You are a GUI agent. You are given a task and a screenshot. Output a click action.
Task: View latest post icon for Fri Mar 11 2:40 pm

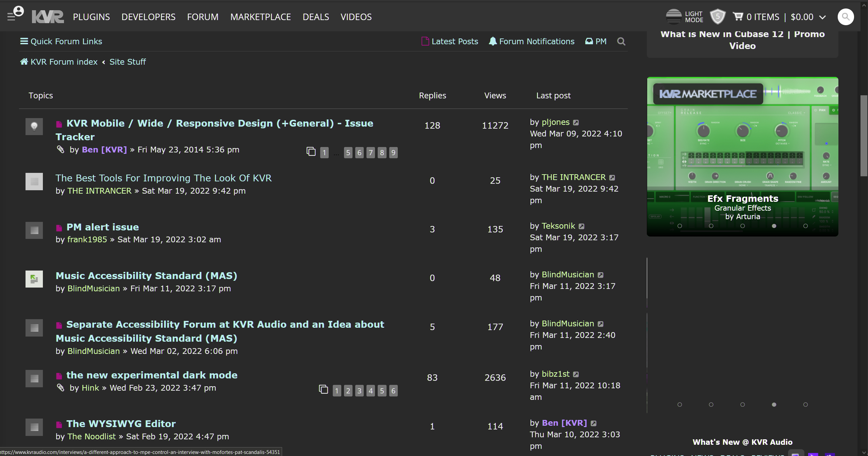pos(601,324)
